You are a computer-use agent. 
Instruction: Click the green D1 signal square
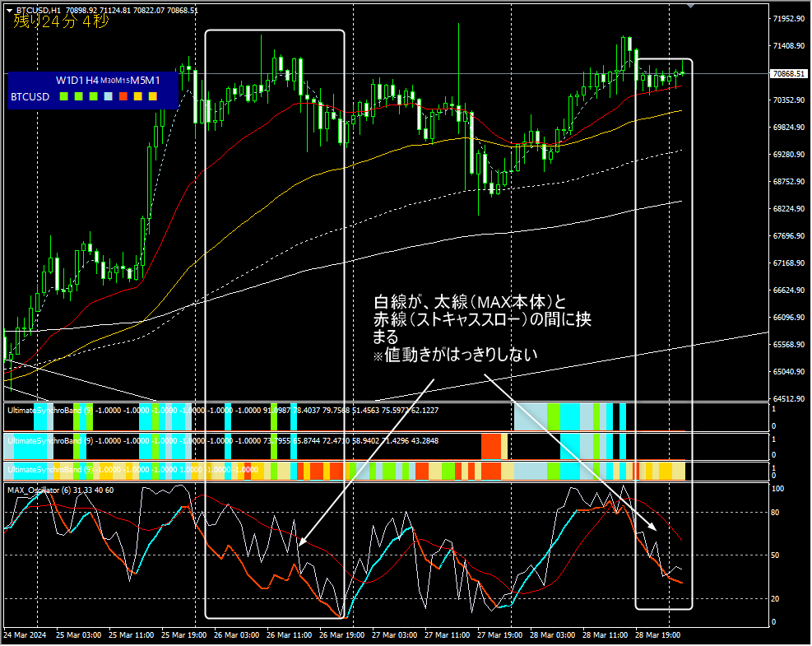pyautogui.click(x=79, y=96)
